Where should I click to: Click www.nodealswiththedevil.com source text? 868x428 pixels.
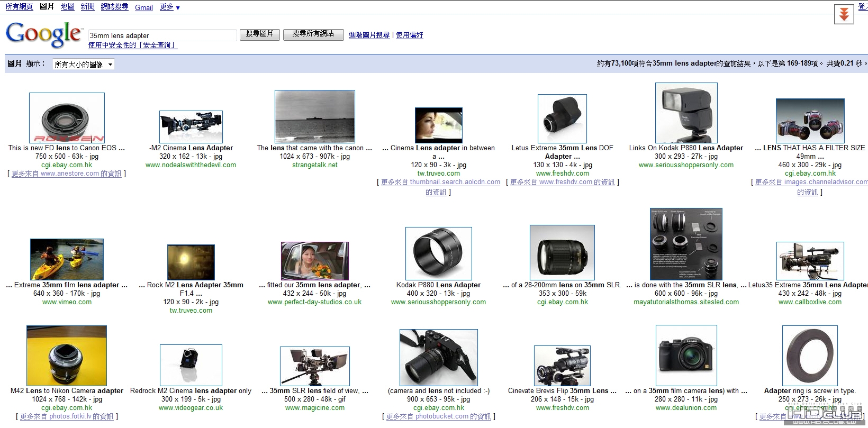(x=191, y=165)
